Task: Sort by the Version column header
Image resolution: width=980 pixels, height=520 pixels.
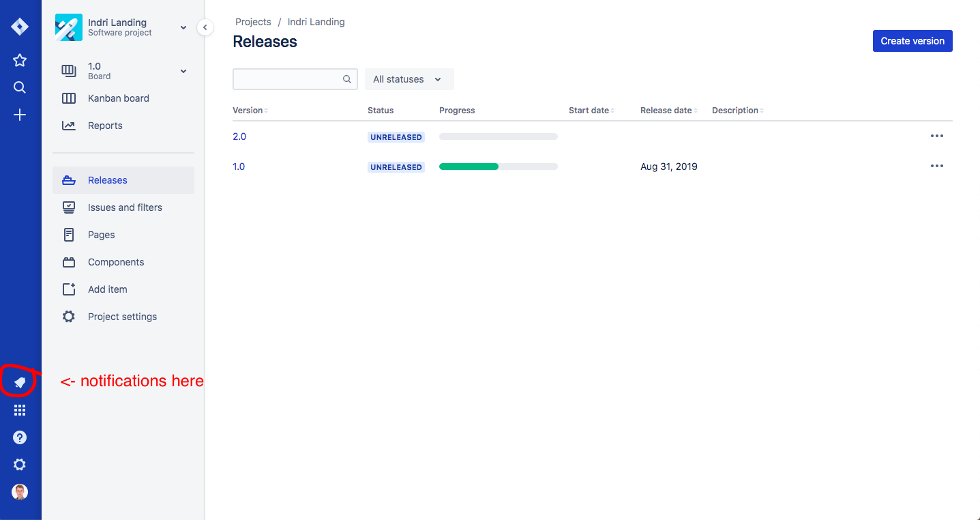Action: point(250,111)
